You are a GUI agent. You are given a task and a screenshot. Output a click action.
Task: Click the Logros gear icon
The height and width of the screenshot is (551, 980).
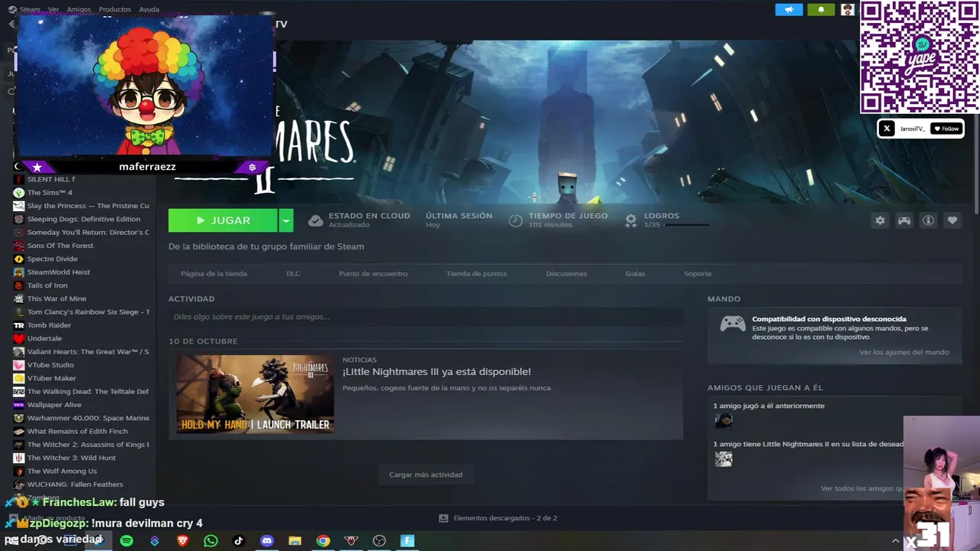point(631,220)
